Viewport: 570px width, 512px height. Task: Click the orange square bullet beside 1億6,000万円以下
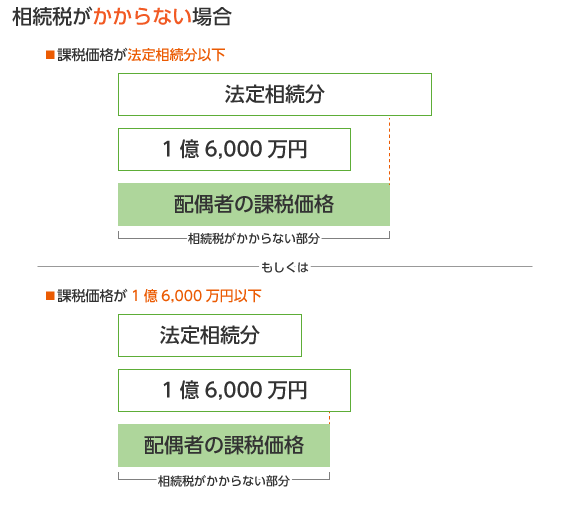tap(50, 296)
